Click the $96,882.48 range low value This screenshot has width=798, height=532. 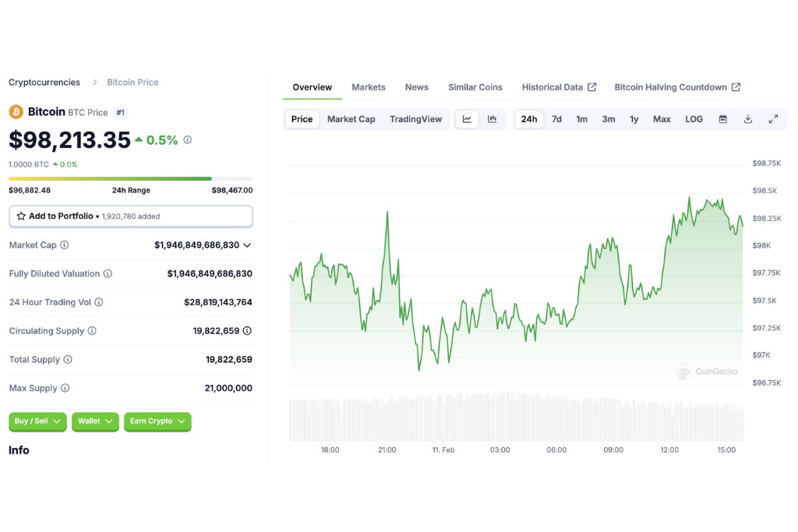pos(30,190)
